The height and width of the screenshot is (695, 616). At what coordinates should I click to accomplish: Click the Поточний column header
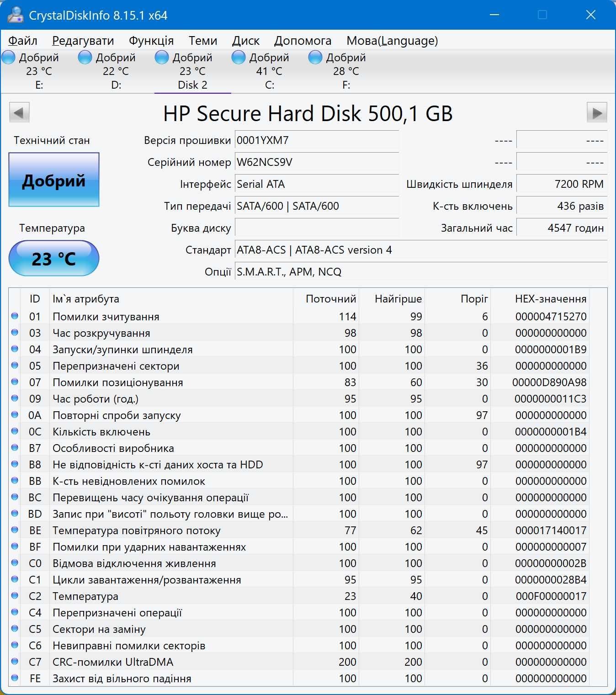[326, 299]
